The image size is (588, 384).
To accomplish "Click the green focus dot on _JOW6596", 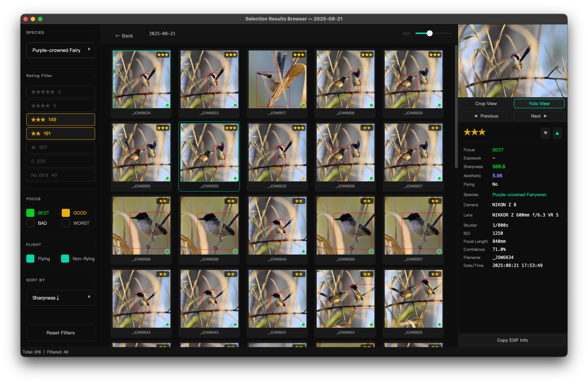I will [167, 252].
